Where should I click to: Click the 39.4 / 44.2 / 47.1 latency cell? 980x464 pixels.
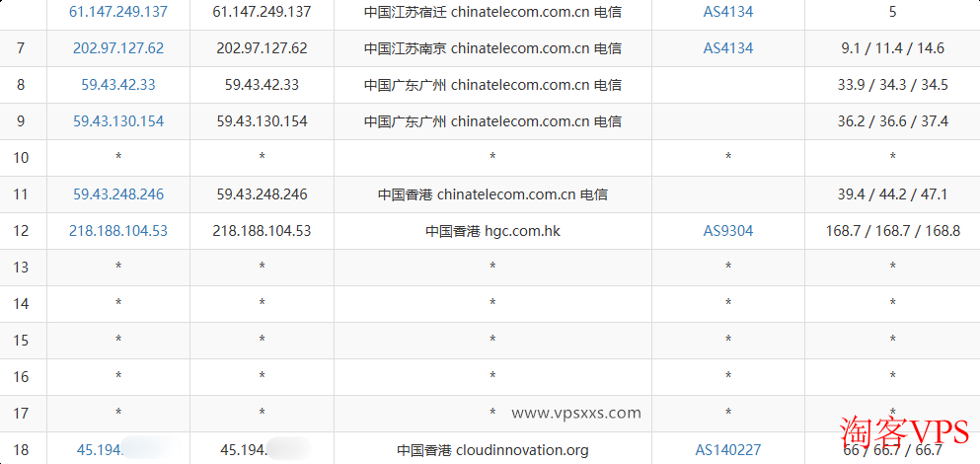click(892, 194)
